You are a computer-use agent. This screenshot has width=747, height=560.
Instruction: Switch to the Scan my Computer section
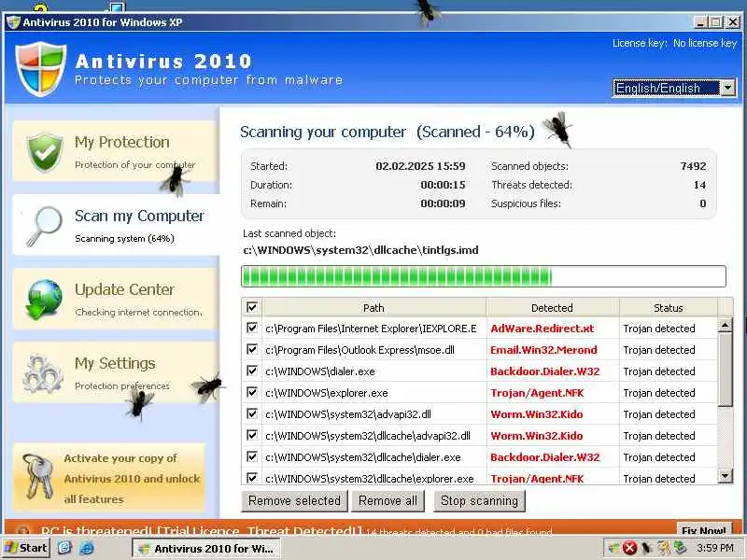pyautogui.click(x=116, y=225)
